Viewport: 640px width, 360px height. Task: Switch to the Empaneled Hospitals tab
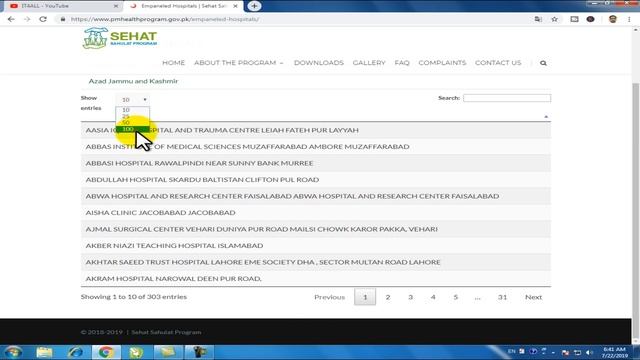tap(184, 6)
